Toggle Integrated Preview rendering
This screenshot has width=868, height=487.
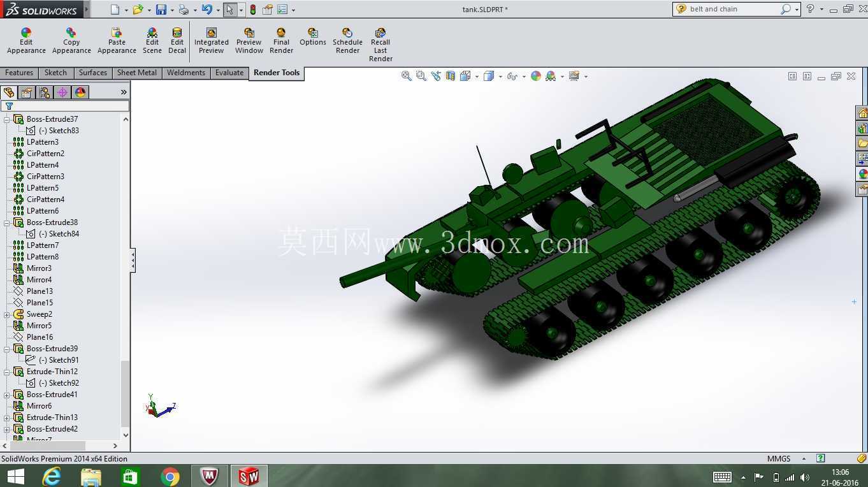(212, 41)
